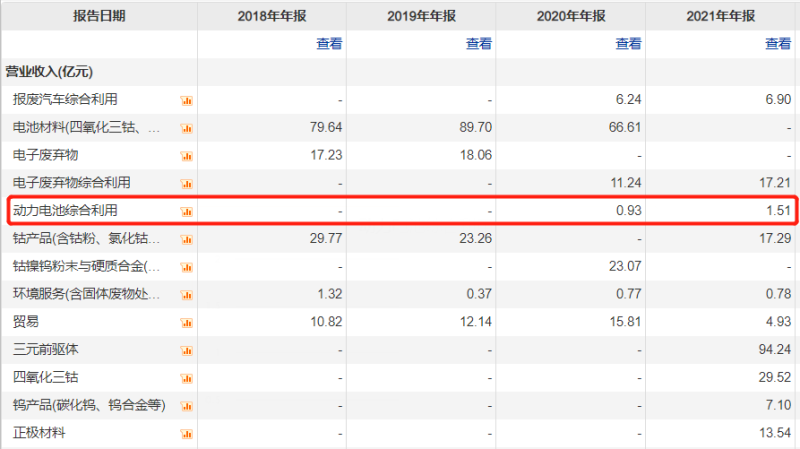View the 2020年年报 report via 查看
The height and width of the screenshot is (449, 800).
pyautogui.click(x=628, y=44)
